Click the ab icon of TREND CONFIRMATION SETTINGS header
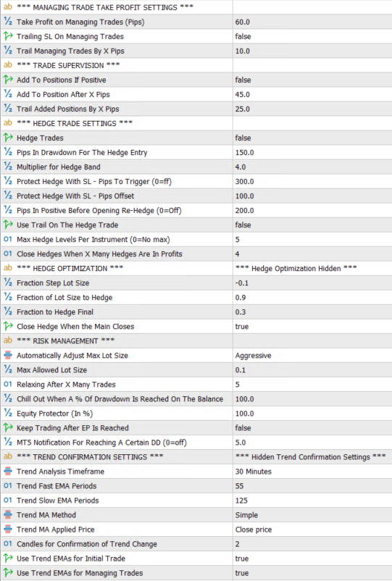 [8, 456]
